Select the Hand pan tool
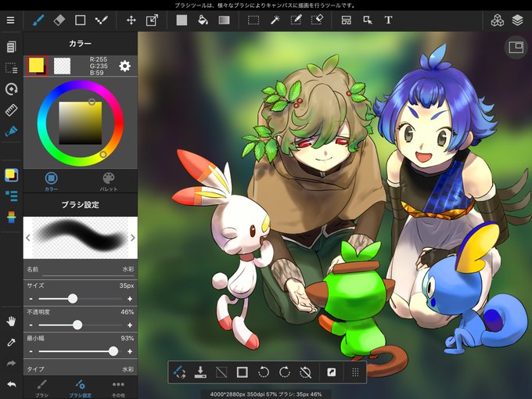 coord(11,322)
